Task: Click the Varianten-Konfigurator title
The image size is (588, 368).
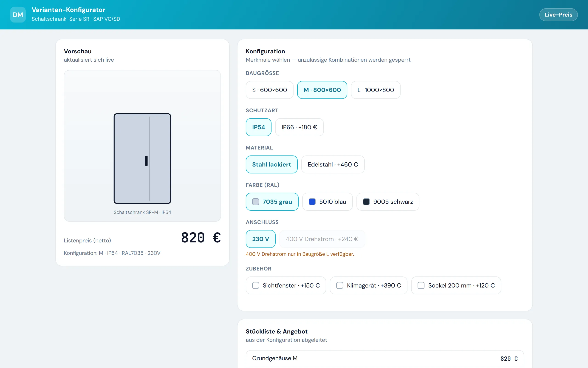Action: 68,10
